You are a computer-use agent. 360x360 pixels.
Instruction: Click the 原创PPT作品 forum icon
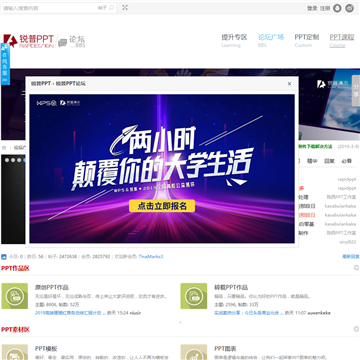[15, 296]
